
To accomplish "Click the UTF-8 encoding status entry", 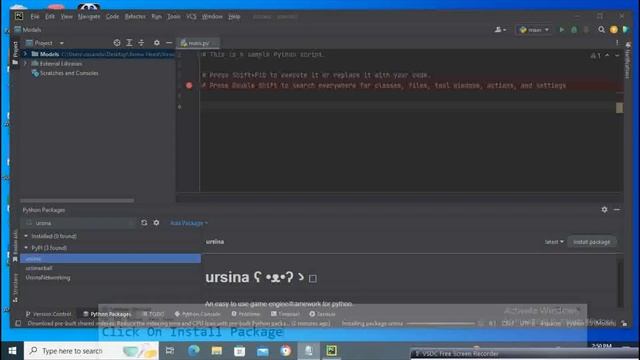I will [x=527, y=323].
